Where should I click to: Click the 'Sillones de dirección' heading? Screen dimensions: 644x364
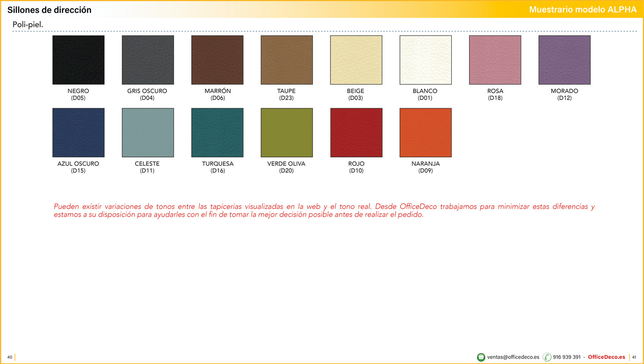click(x=50, y=10)
